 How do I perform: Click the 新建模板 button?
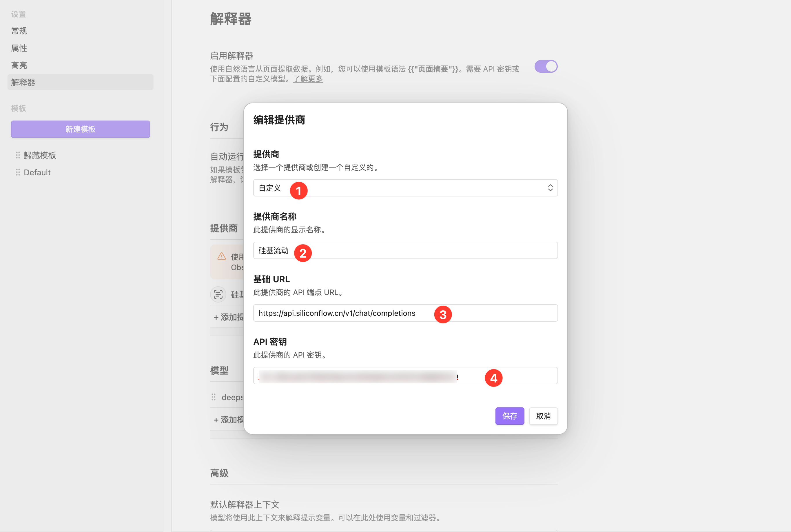point(80,129)
